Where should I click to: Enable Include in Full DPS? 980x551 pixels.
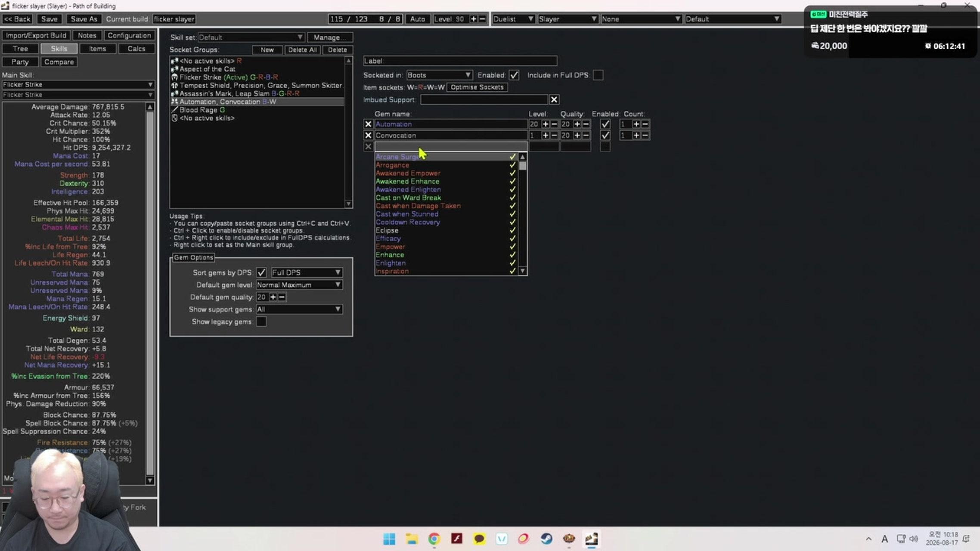click(x=598, y=75)
